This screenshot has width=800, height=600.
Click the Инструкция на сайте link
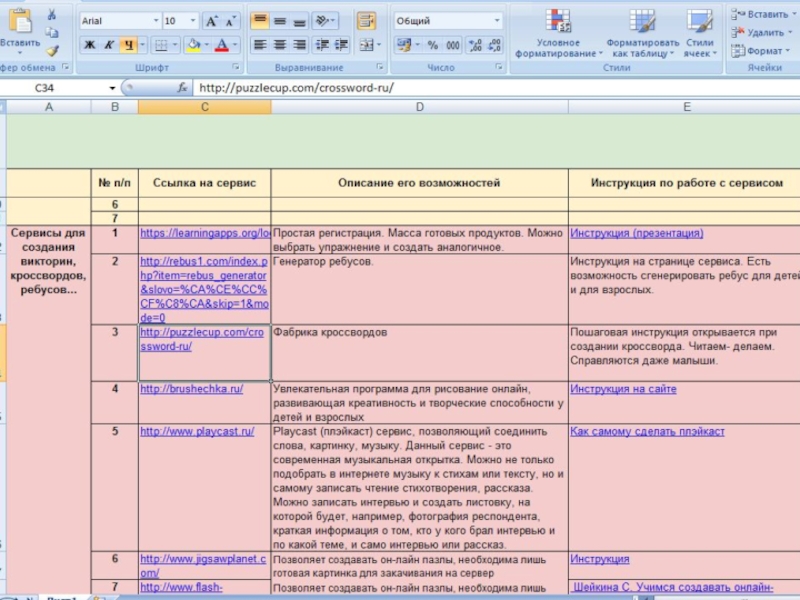623,389
